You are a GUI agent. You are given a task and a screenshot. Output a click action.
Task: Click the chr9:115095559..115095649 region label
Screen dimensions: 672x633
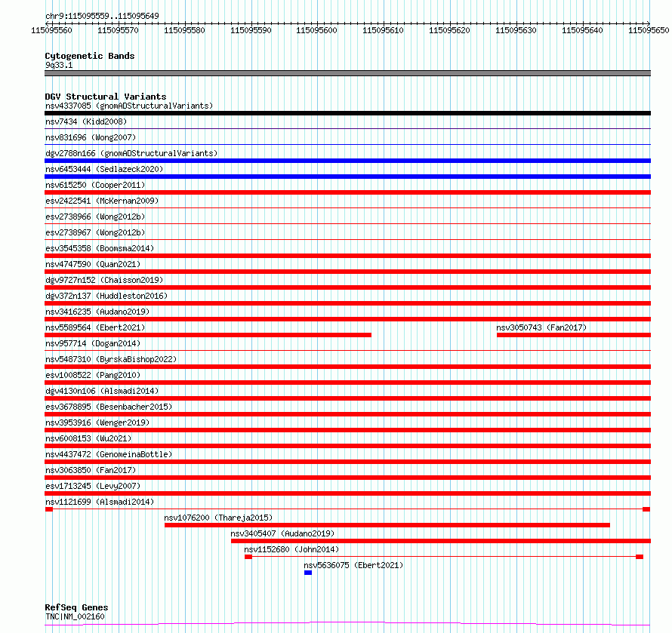point(102,16)
